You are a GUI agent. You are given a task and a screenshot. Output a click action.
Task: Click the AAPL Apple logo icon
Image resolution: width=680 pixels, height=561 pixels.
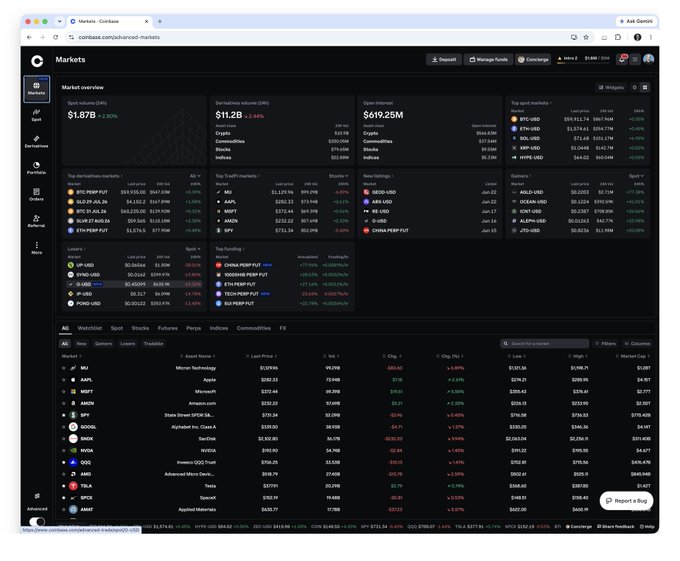(73, 380)
